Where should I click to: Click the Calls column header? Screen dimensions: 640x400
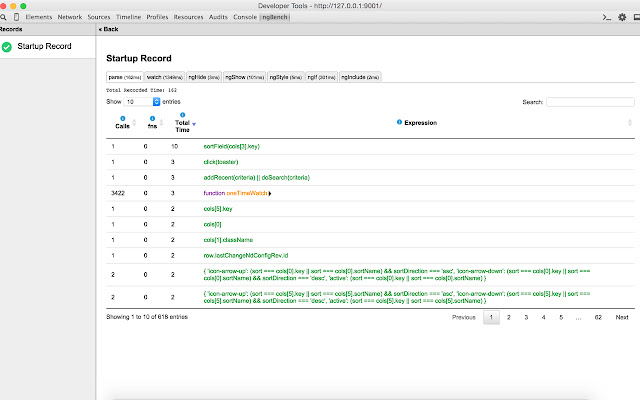click(122, 126)
